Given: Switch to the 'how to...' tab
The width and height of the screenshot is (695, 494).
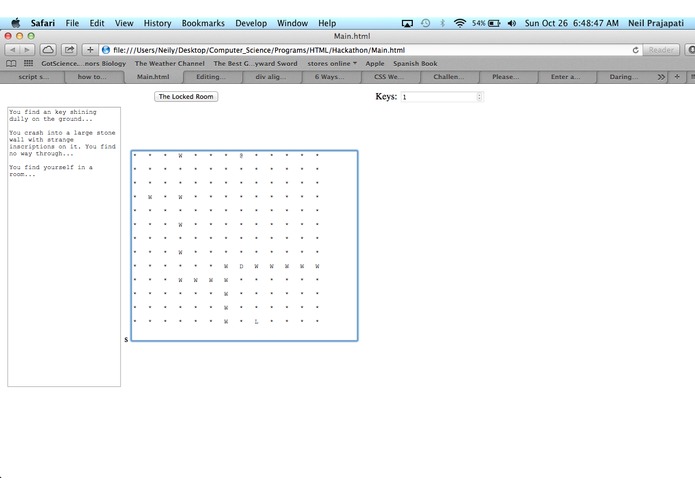Looking at the screenshot, I should pos(92,77).
